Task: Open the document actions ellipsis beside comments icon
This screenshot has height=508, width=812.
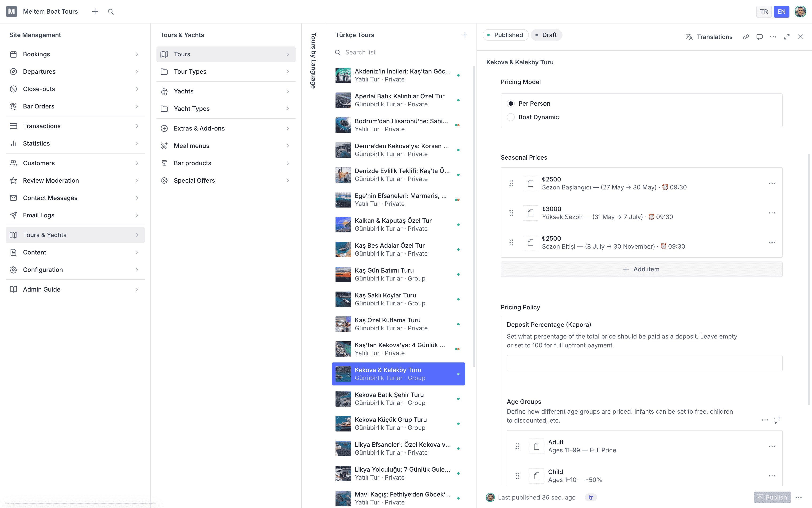Action: (x=773, y=37)
